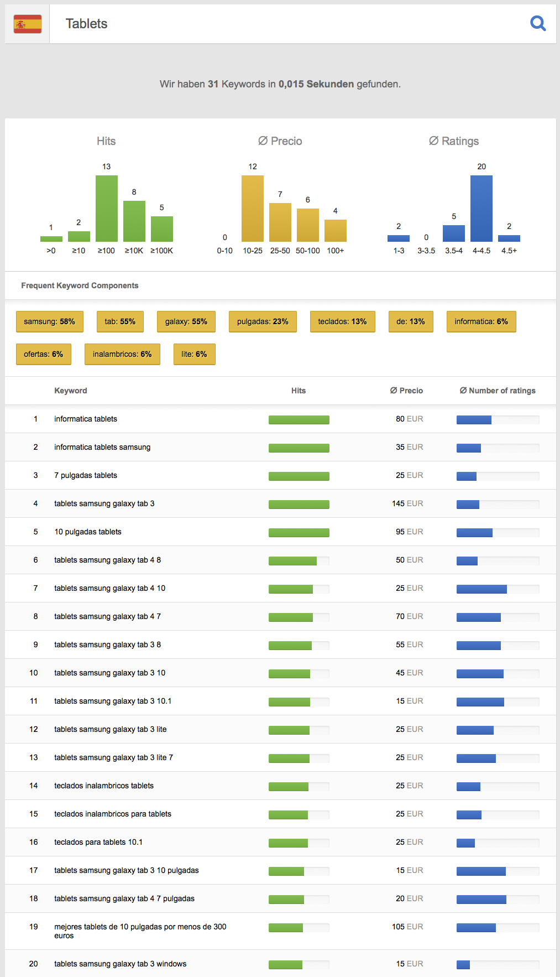Click the Number of ratings column header

coord(498,391)
